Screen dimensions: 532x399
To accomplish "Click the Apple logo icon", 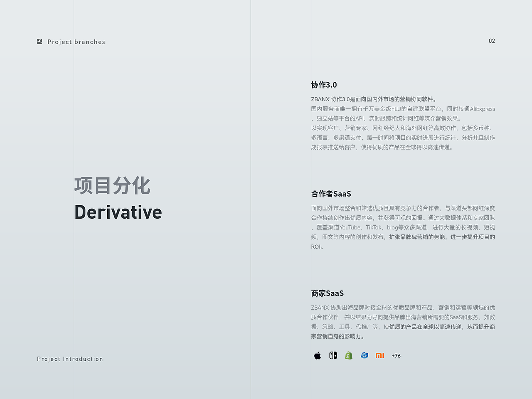I will coord(318,355).
